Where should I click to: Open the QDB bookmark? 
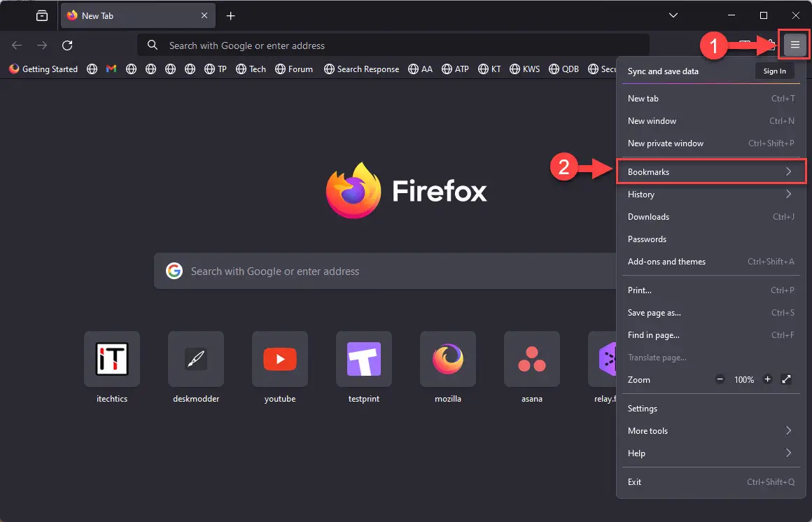pyautogui.click(x=563, y=69)
